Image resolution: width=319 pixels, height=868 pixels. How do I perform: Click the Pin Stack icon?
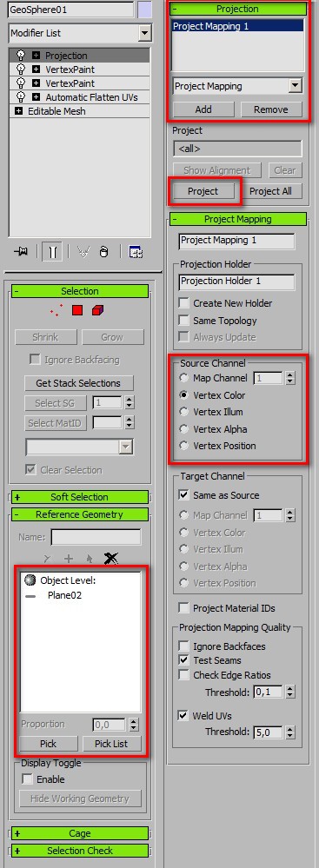[21, 252]
